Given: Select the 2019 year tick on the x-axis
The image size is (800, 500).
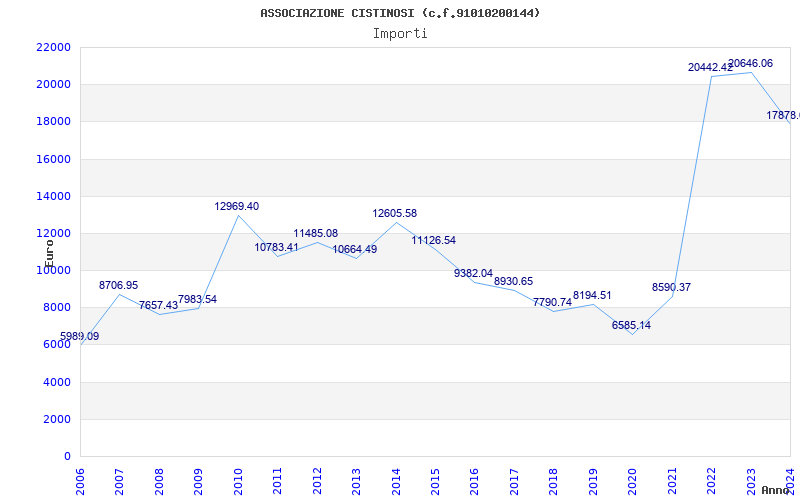Looking at the screenshot, I should pos(593,479).
